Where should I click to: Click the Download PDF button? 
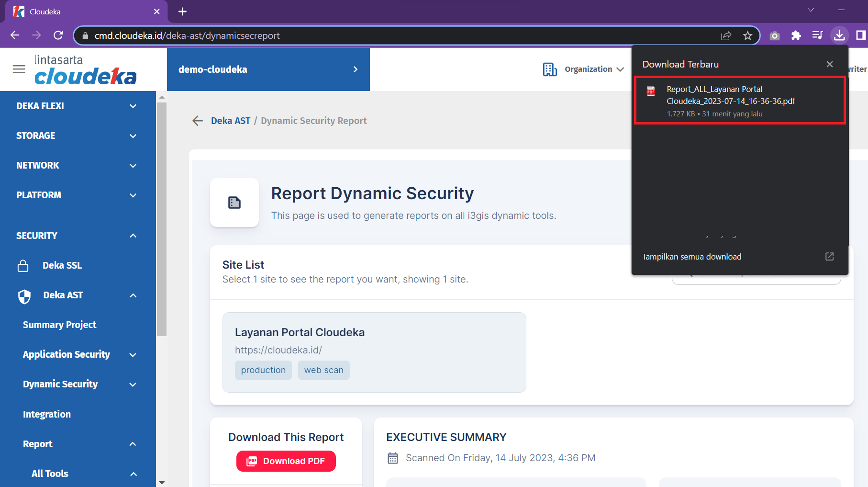286,461
